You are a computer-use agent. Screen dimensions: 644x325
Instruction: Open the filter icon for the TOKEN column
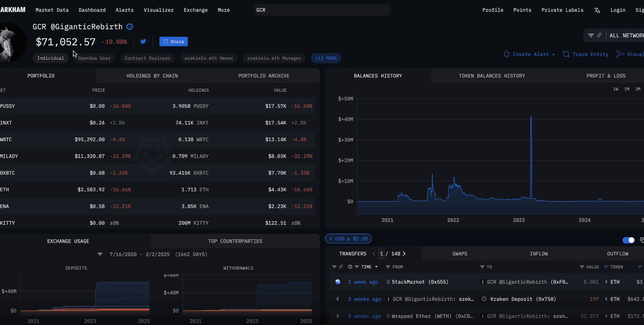click(x=606, y=267)
